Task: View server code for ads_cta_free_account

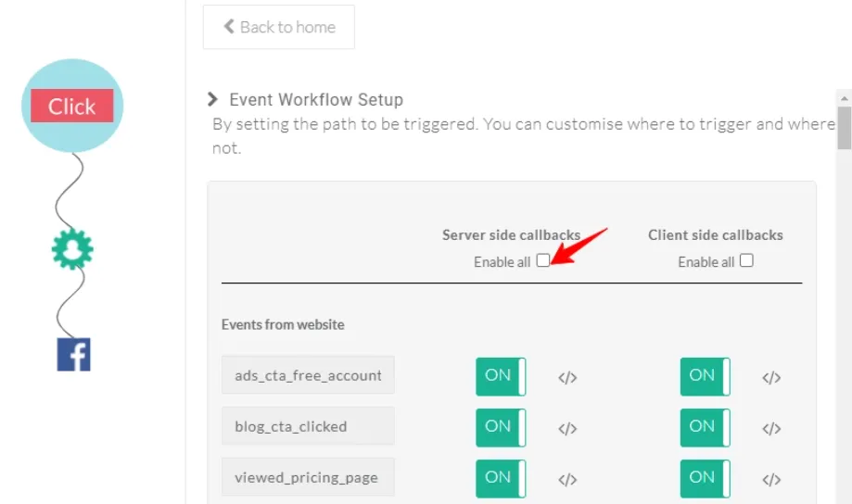Action: 567,377
